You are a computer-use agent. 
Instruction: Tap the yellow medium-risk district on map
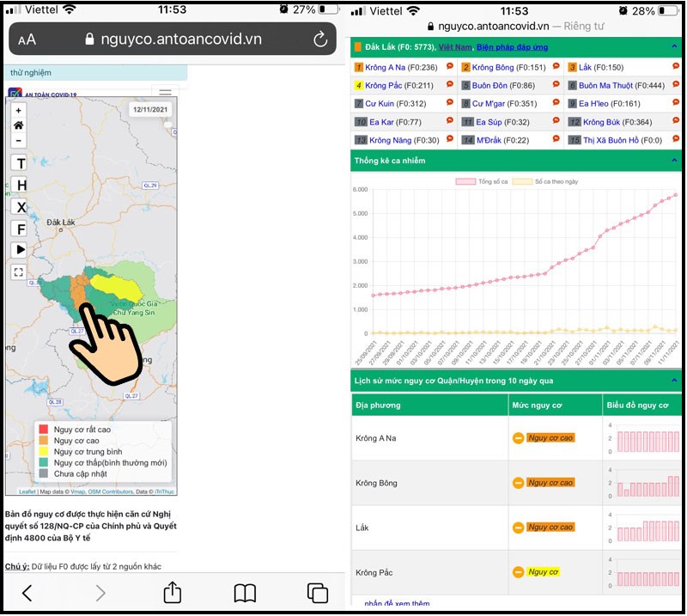[117, 288]
